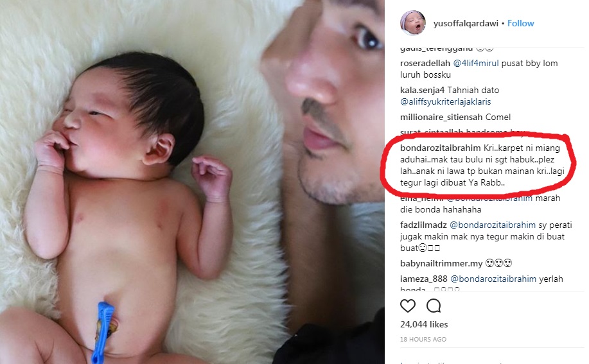
Task: Open roseradellah commenter profile
Action: click(425, 63)
